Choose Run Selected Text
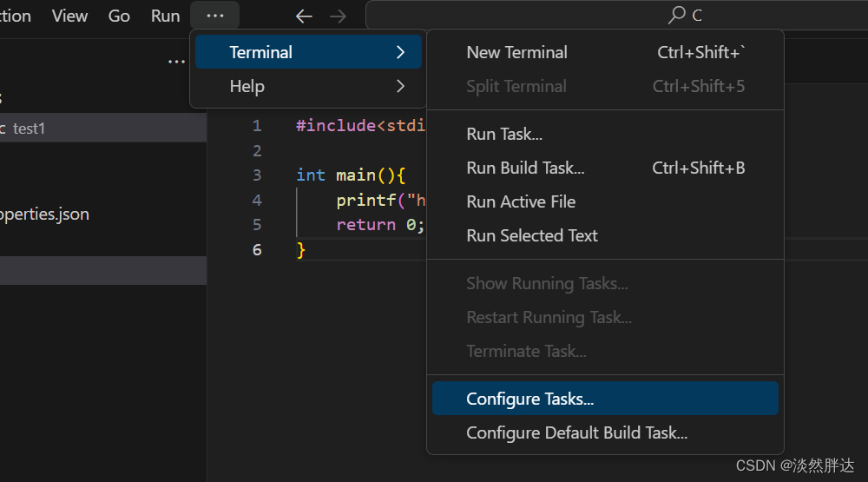The width and height of the screenshot is (868, 482). (x=532, y=235)
